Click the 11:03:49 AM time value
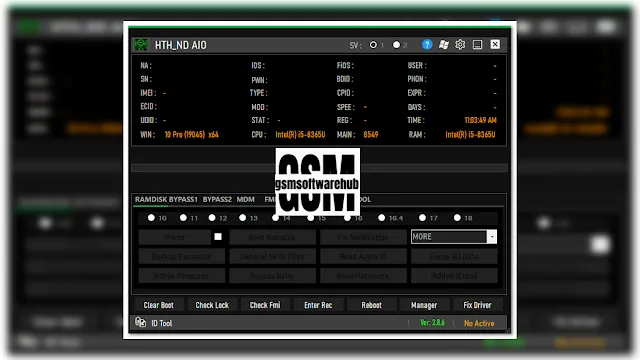 480,120
